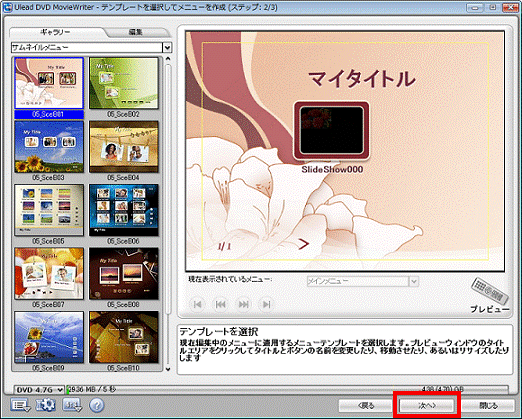522x419 pixels.
Task: Switch to the 編集 tab
Action: point(136,32)
